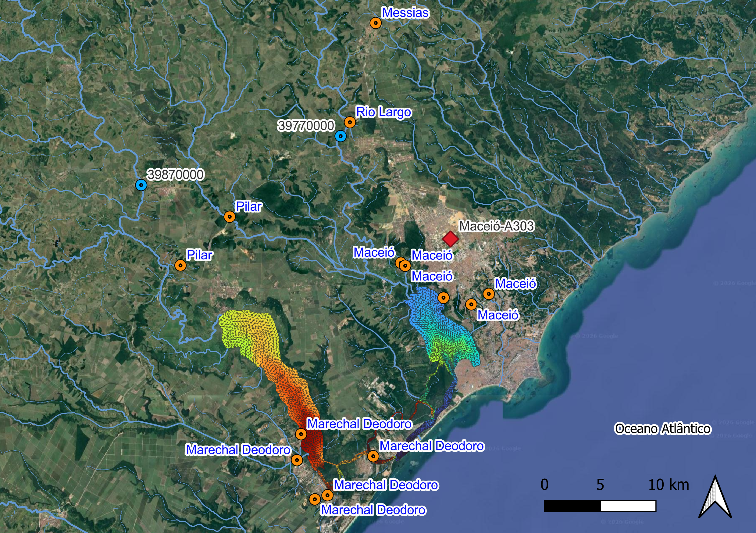756x533 pixels.
Task: Select blue gauge marker 39770000
Action: (341, 136)
